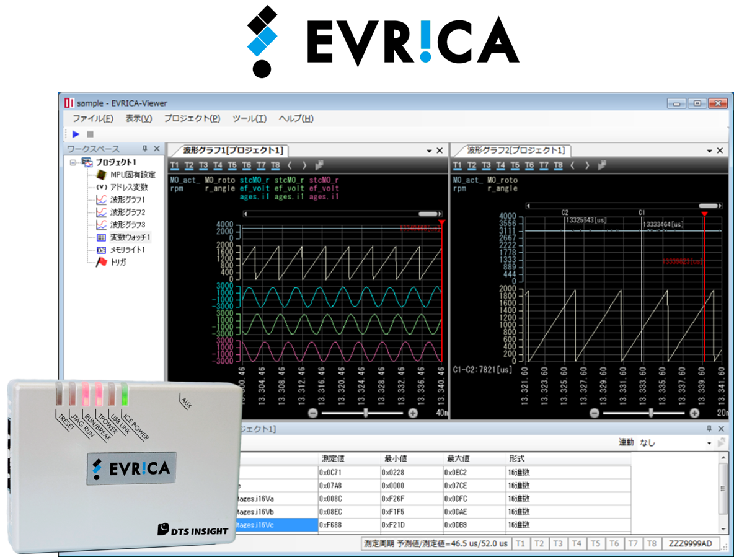Click the jump icon in 波形グラフ1 toolbar
The width and height of the screenshot is (734, 560).
[x=319, y=165]
